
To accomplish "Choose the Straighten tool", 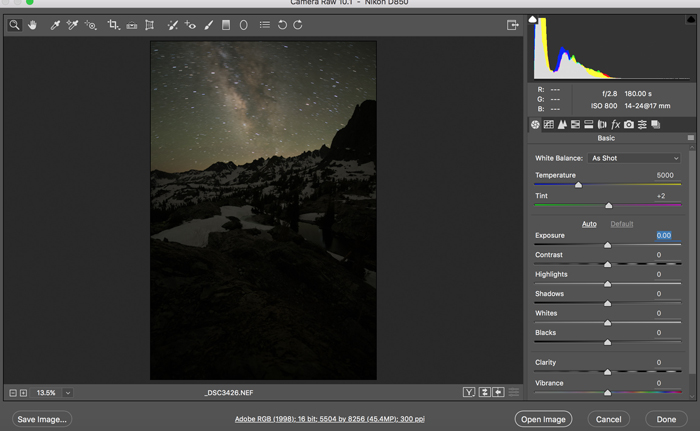I will tap(131, 25).
